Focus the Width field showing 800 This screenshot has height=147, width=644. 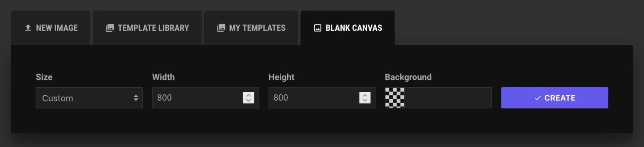click(x=196, y=98)
